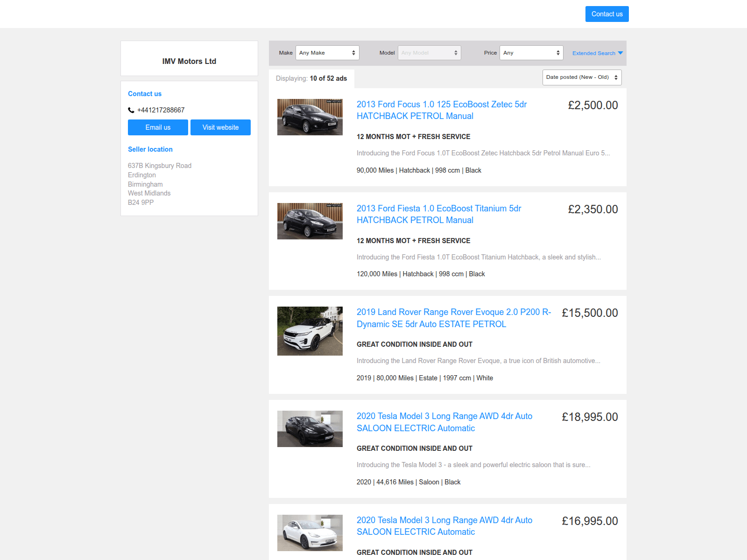Click the price £2,500.00
The height and width of the screenshot is (560, 747).
tap(593, 105)
